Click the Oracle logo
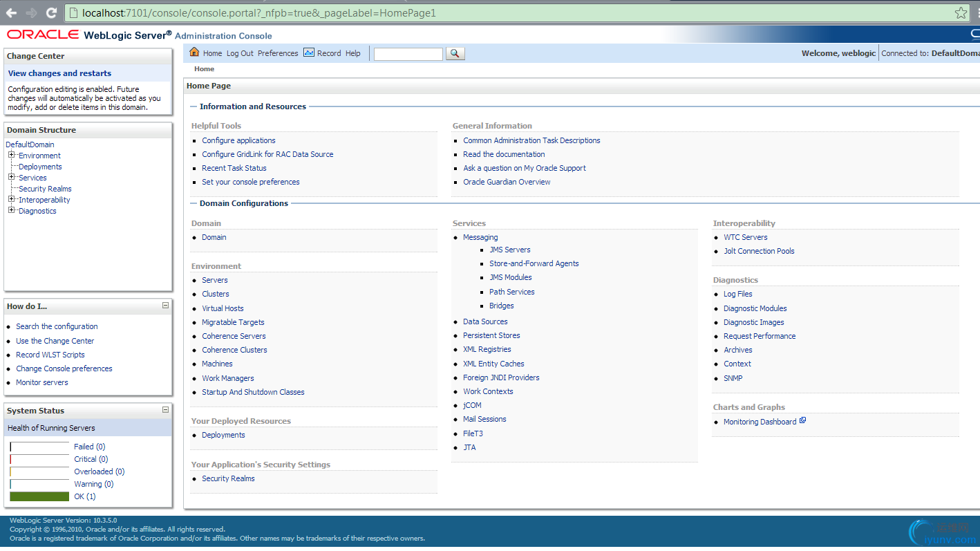This screenshot has width=980, height=551. pyautogui.click(x=43, y=35)
